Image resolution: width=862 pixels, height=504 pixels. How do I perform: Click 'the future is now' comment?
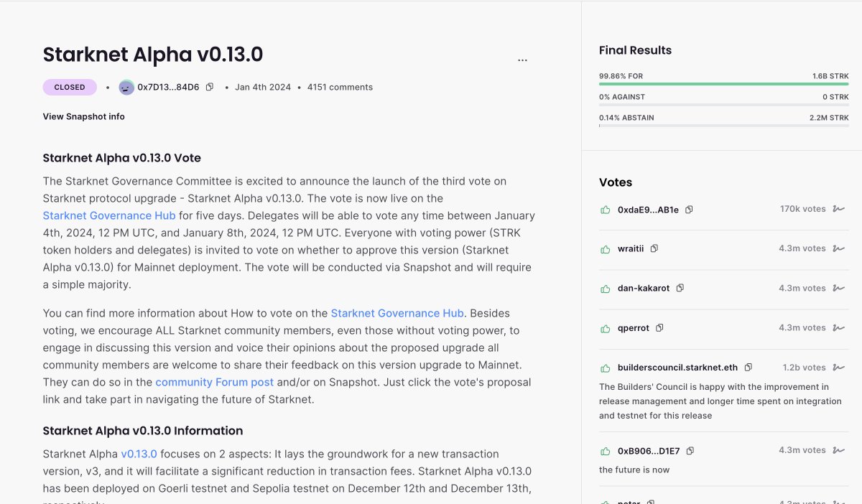(x=634, y=470)
